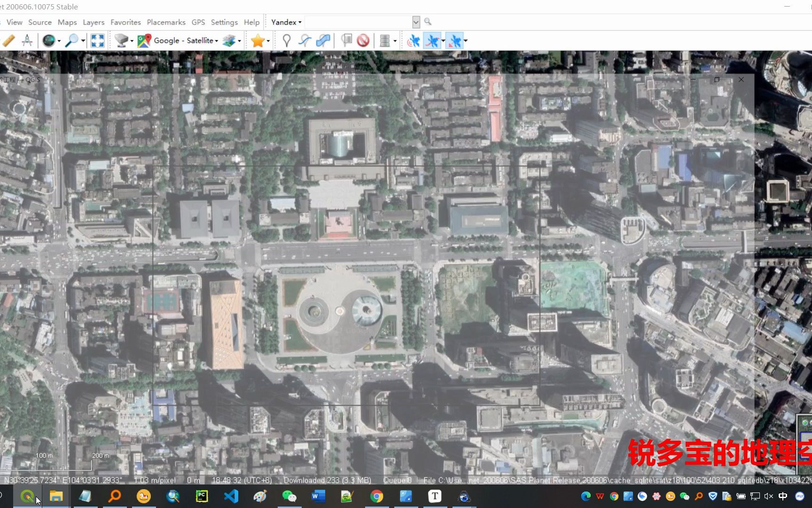Open Typora T icon in taskbar

point(435,496)
